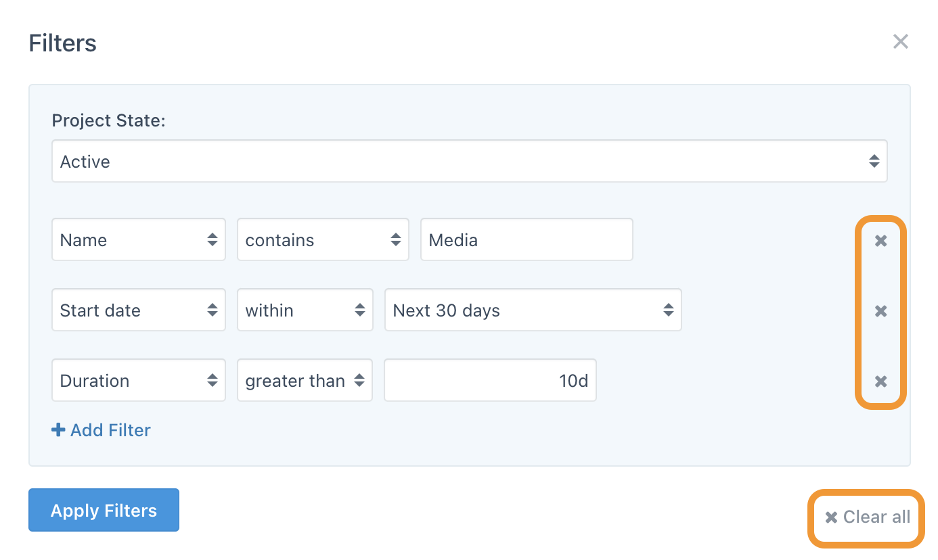The image size is (938, 560).
Task: Click the Apply Filters button
Action: tap(104, 510)
